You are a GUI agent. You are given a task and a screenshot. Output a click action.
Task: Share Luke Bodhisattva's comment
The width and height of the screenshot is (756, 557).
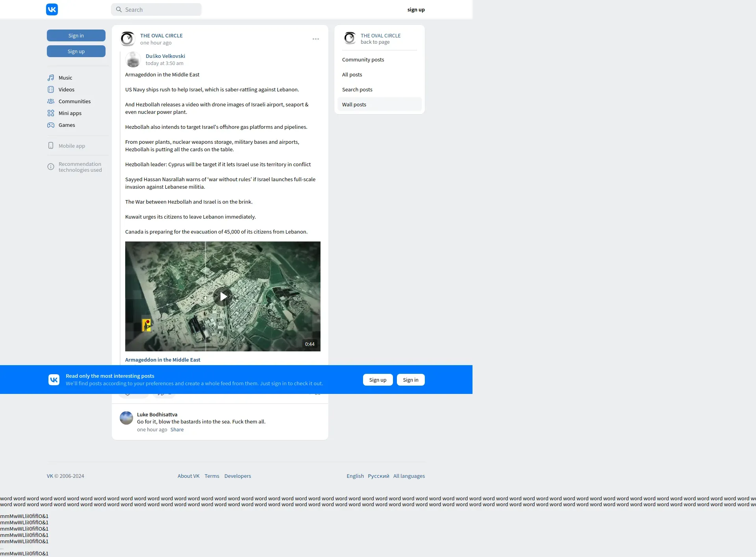(x=177, y=429)
